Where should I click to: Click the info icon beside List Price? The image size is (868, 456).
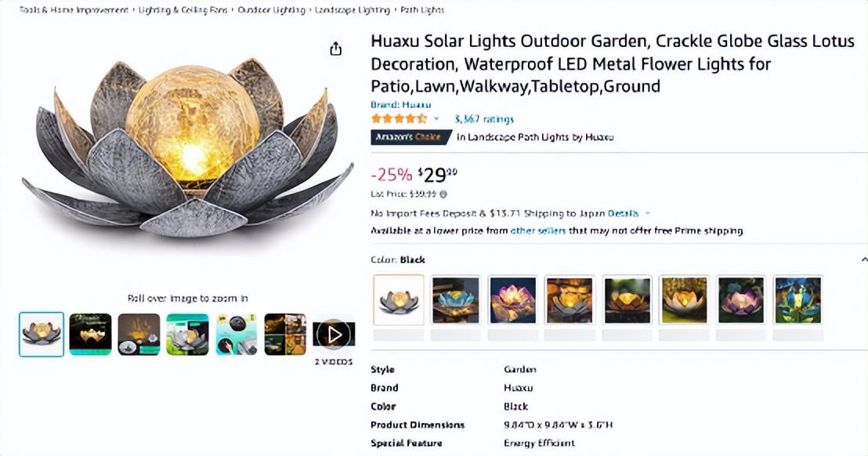click(443, 194)
